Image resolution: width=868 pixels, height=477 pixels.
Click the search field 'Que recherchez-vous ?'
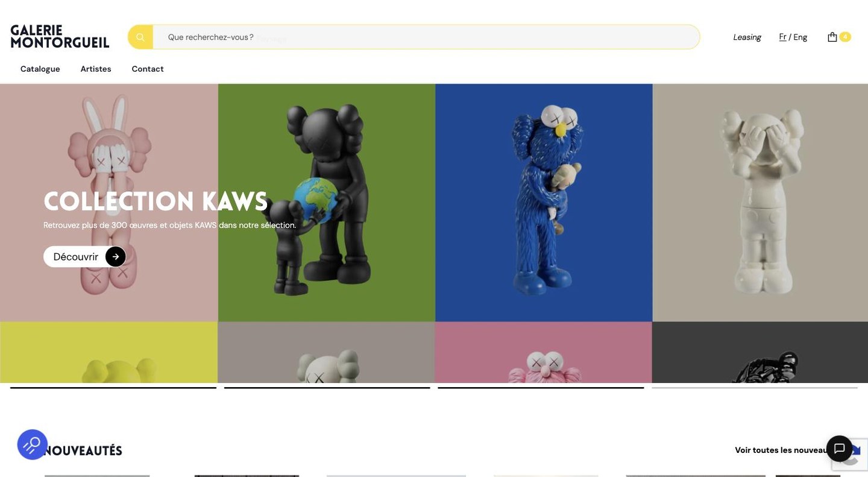[x=426, y=37]
